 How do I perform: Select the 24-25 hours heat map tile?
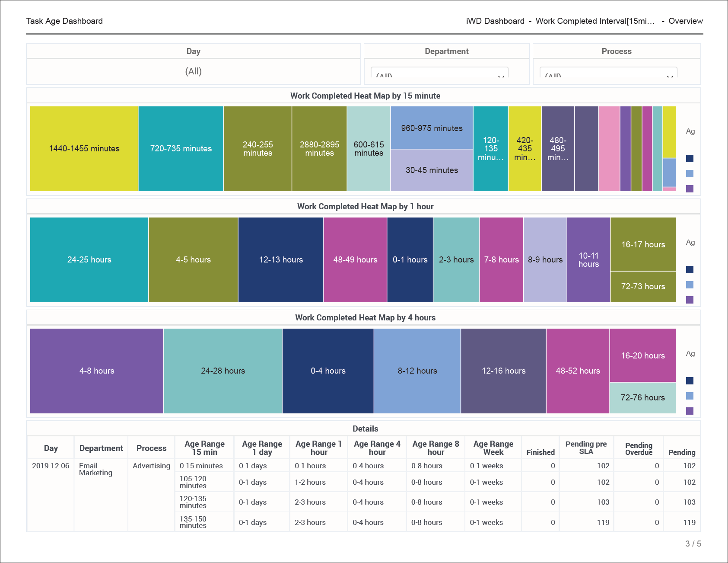click(x=89, y=259)
